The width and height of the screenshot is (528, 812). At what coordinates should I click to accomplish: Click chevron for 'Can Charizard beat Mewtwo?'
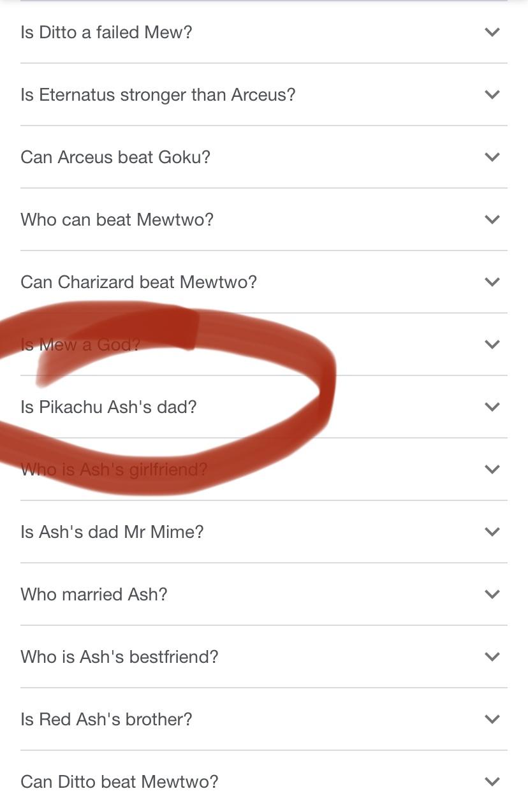click(x=492, y=282)
